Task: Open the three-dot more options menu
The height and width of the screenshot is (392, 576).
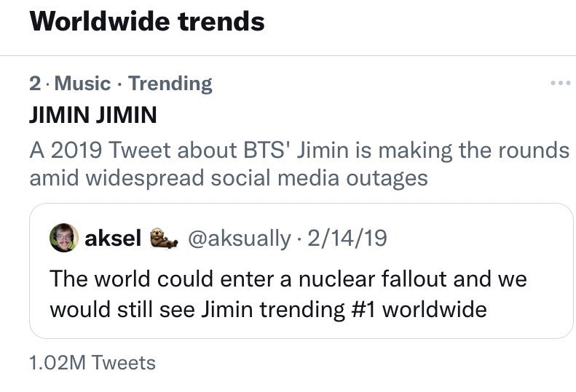Action: coord(559,84)
